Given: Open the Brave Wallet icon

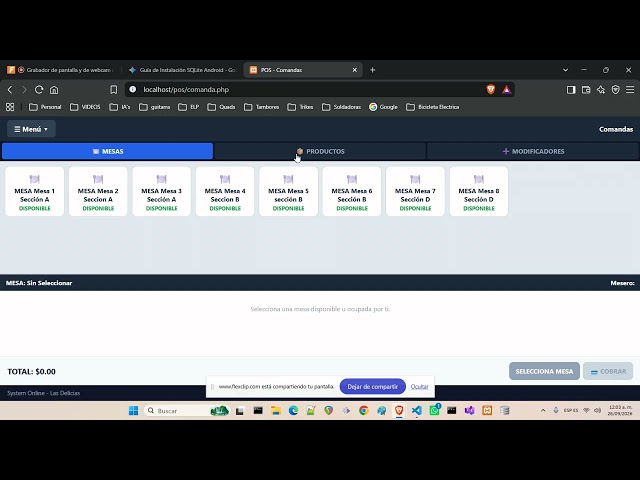Looking at the screenshot, I should (x=586, y=90).
